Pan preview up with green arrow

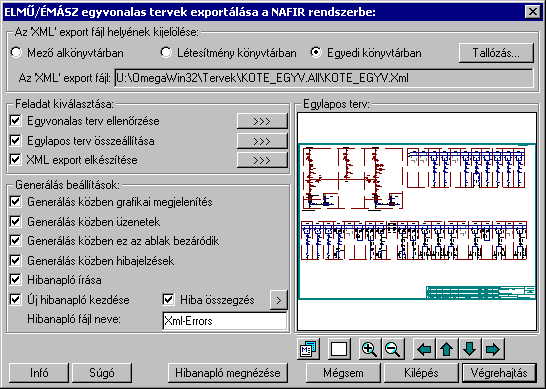coord(447,349)
